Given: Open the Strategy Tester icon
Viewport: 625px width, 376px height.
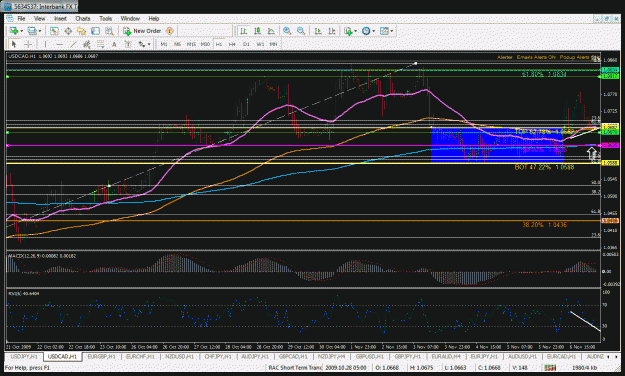Looking at the screenshot, I should 109,31.
